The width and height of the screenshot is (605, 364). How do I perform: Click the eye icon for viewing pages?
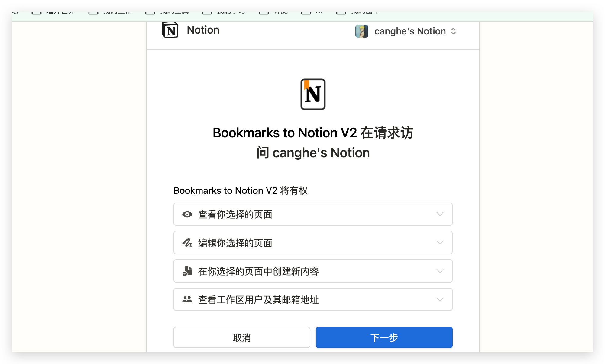[187, 214]
